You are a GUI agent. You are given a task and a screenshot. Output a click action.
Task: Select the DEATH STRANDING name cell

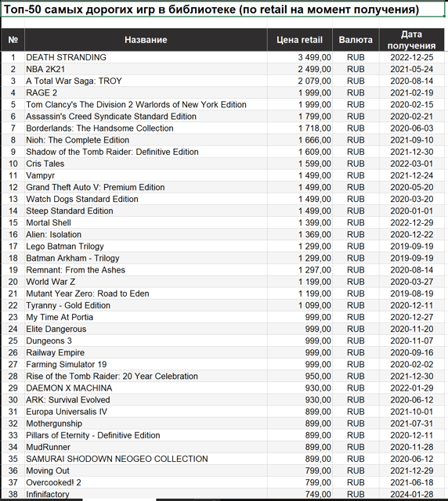tap(146, 57)
